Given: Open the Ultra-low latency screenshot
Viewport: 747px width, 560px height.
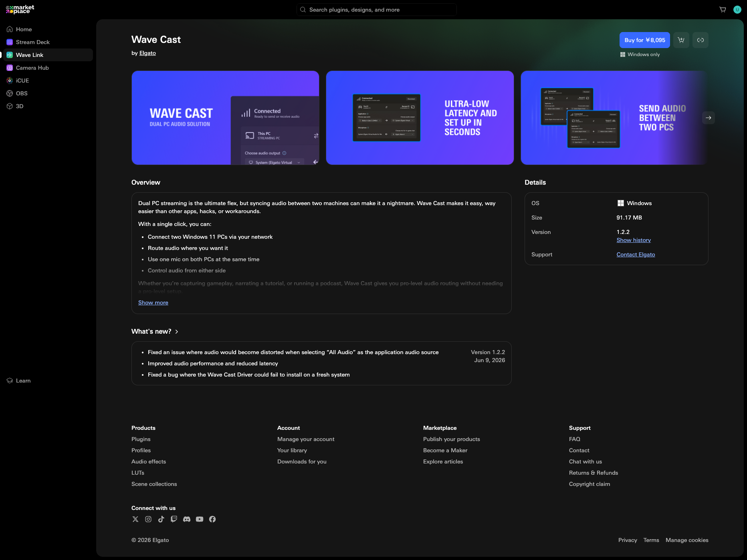Looking at the screenshot, I should (420, 118).
